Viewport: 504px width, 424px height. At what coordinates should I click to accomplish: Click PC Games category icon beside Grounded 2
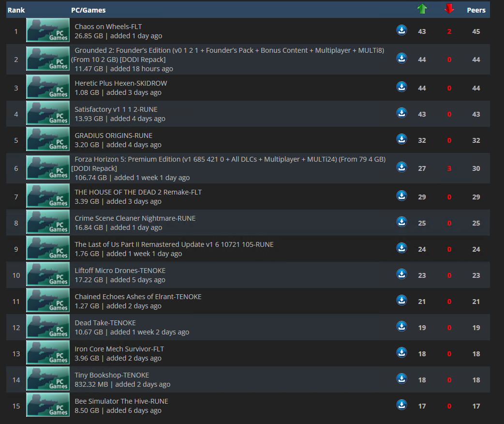pos(48,59)
